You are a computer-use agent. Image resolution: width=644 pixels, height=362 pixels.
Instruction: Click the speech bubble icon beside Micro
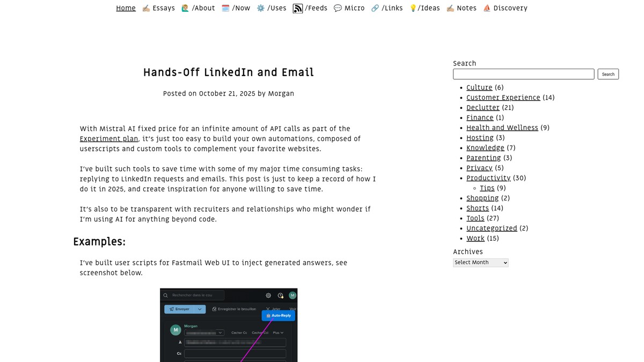(x=338, y=8)
